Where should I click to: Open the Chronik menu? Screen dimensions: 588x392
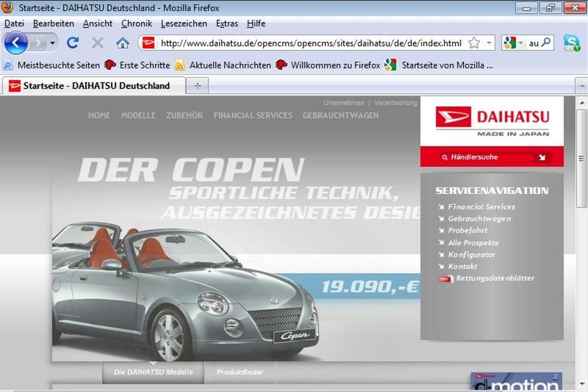click(137, 23)
